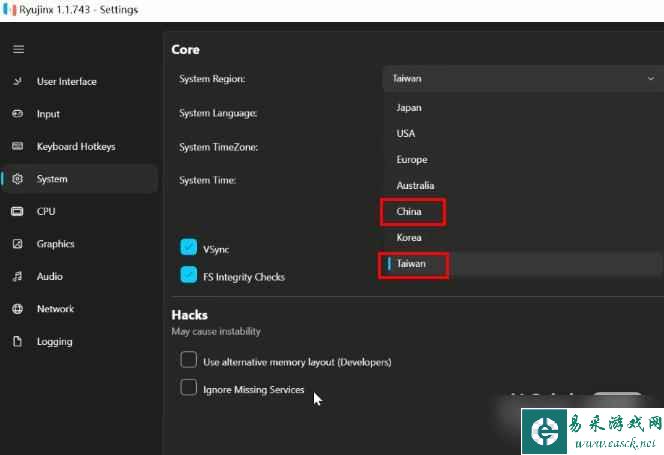Uncheck FS Integrity Checks
The height and width of the screenshot is (455, 664).
click(x=188, y=275)
